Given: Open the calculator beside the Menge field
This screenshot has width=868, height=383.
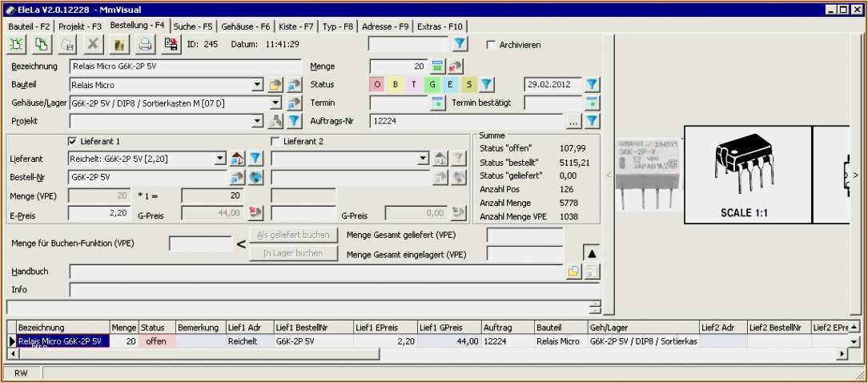Looking at the screenshot, I should pos(438,66).
